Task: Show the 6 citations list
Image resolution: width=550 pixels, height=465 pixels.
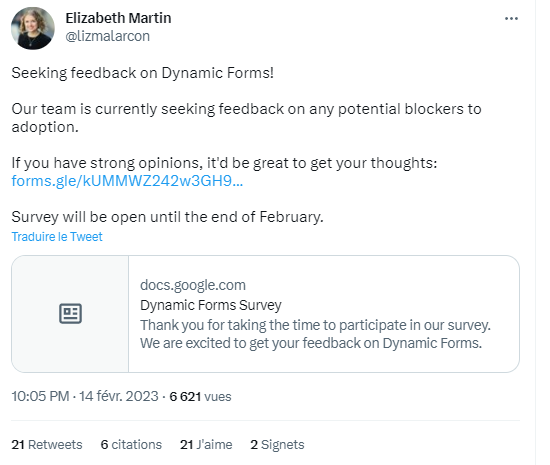Action: click(x=131, y=445)
